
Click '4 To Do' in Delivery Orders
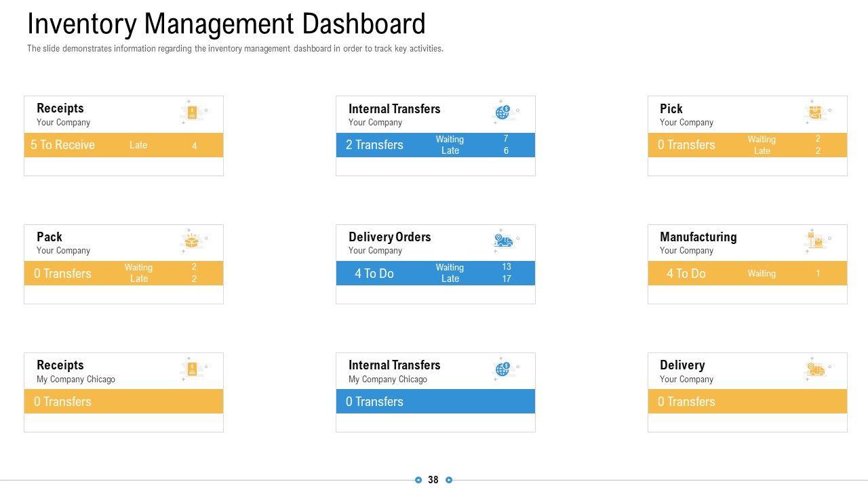(374, 274)
